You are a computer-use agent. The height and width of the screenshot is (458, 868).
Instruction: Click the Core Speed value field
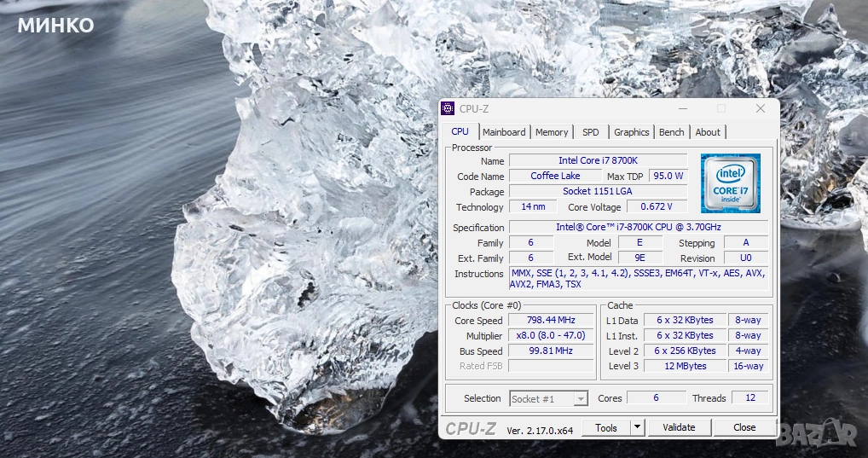click(x=552, y=320)
